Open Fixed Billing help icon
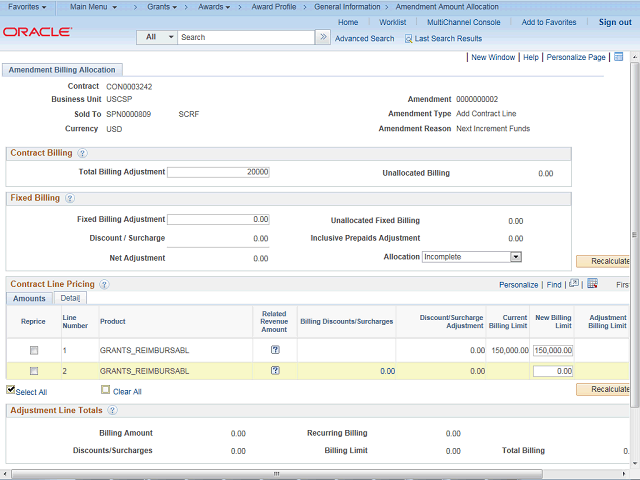The width and height of the screenshot is (640, 480). [70, 198]
